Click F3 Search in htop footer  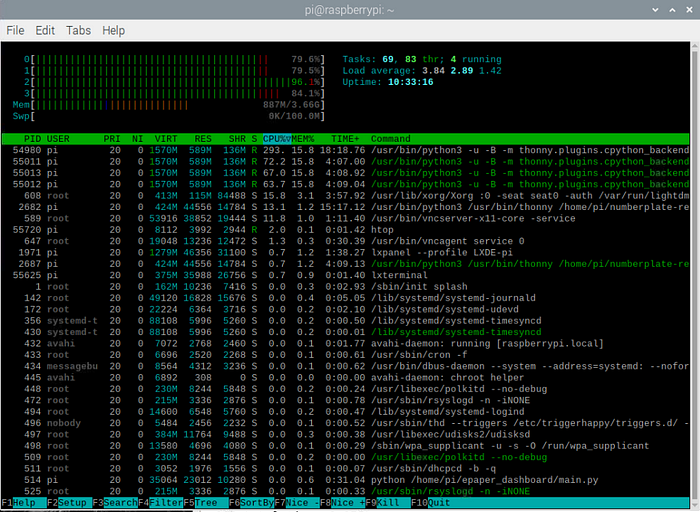tap(115, 503)
